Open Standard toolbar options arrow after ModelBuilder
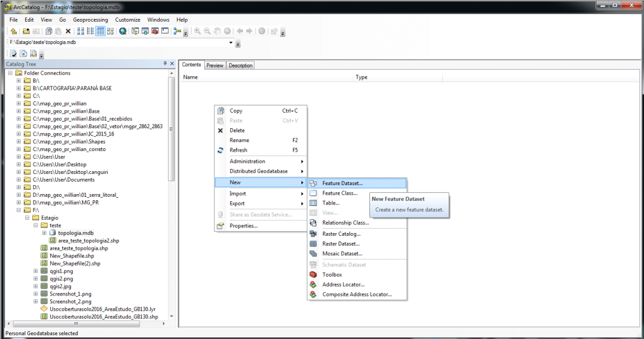This screenshot has height=339, width=644. point(186,33)
